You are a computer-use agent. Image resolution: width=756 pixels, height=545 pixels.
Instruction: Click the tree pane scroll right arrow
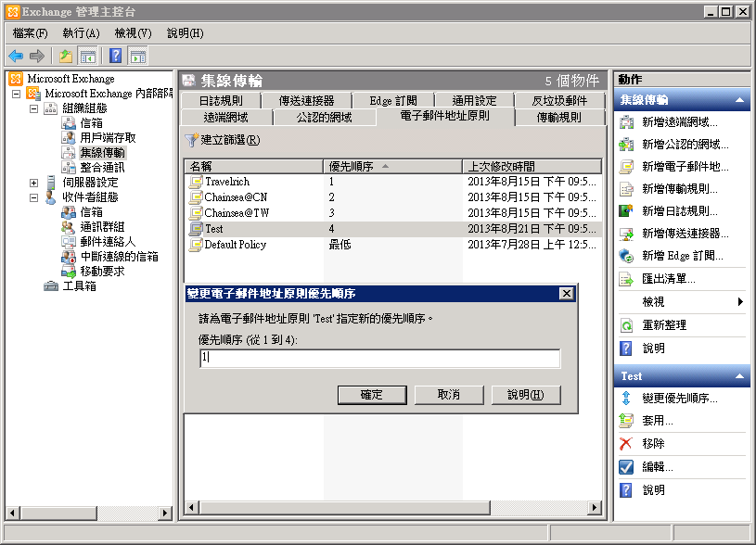click(165, 513)
